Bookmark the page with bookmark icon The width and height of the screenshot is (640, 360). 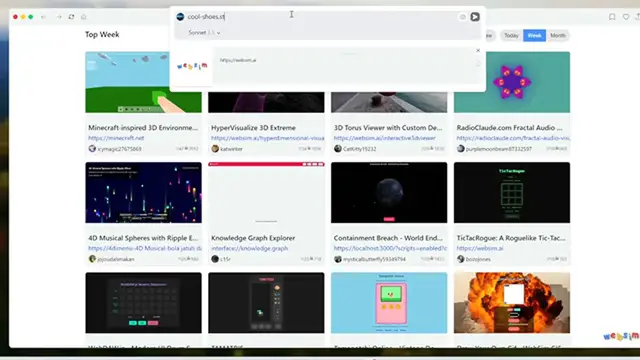pyautogui.click(x=612, y=17)
